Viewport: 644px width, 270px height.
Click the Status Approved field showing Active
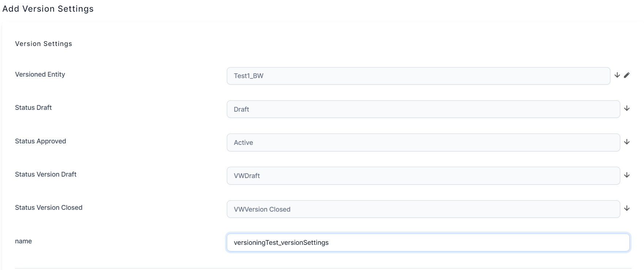(x=423, y=143)
